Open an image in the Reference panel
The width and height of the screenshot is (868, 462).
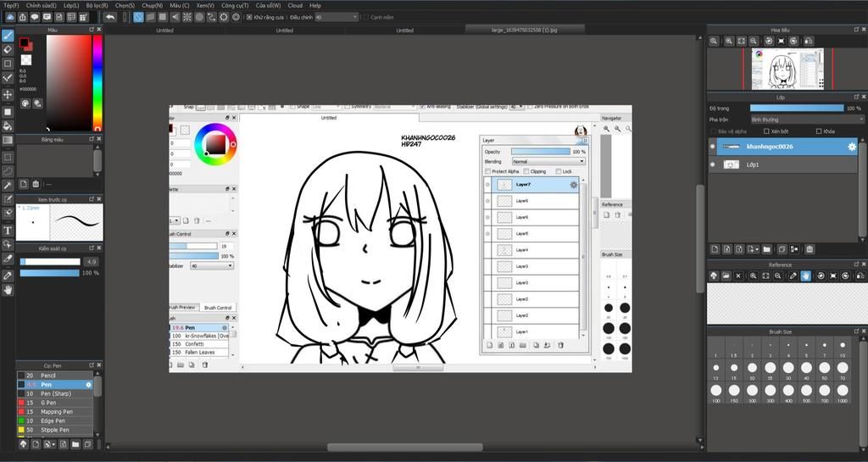pyautogui.click(x=726, y=276)
